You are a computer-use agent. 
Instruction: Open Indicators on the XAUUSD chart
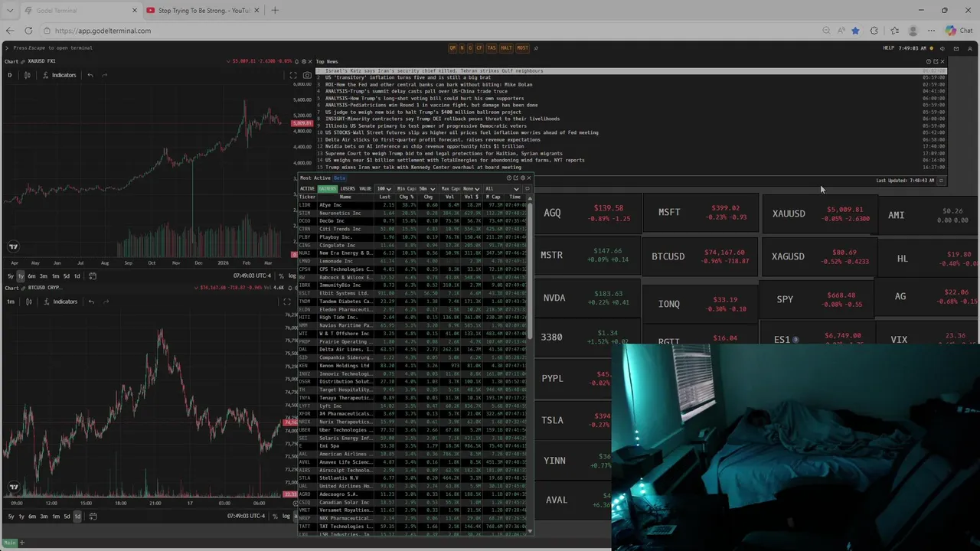click(59, 75)
